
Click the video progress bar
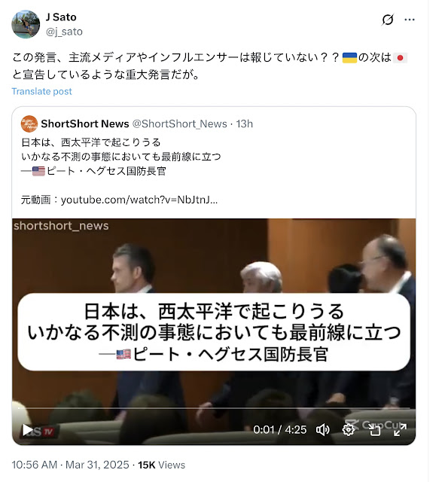click(214, 408)
